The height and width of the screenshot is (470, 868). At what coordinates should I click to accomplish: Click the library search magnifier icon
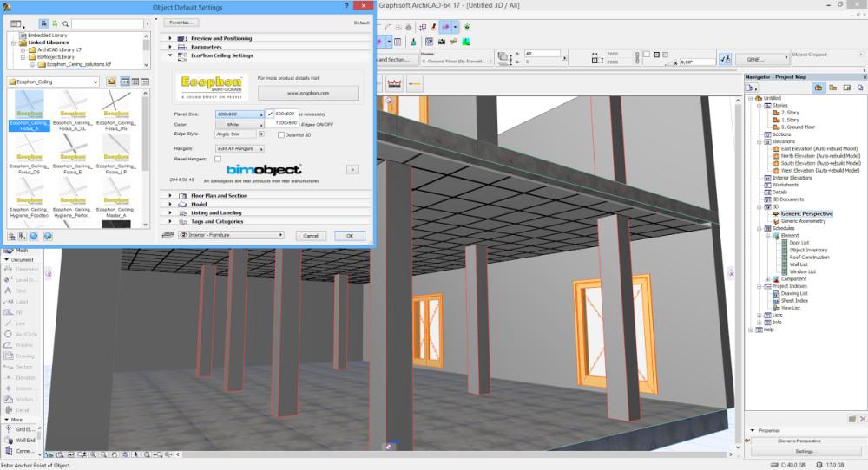(x=65, y=23)
